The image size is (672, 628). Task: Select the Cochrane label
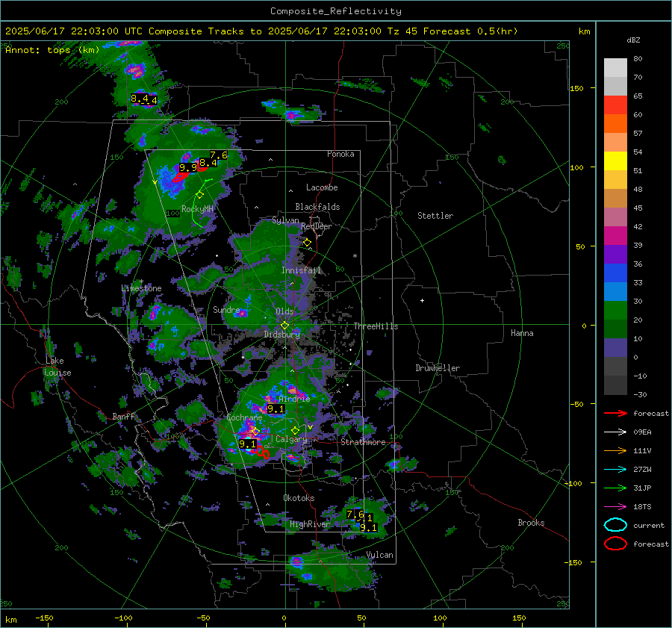(244, 417)
